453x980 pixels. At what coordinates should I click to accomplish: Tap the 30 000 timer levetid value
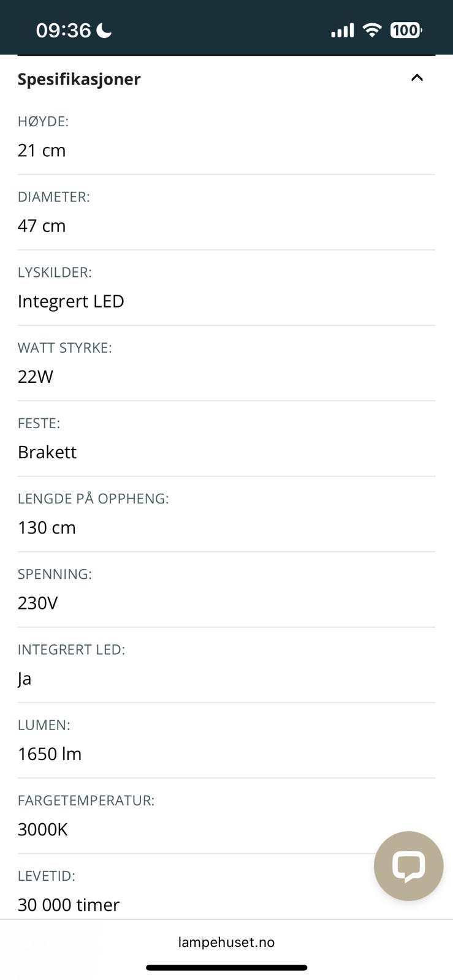click(x=69, y=905)
